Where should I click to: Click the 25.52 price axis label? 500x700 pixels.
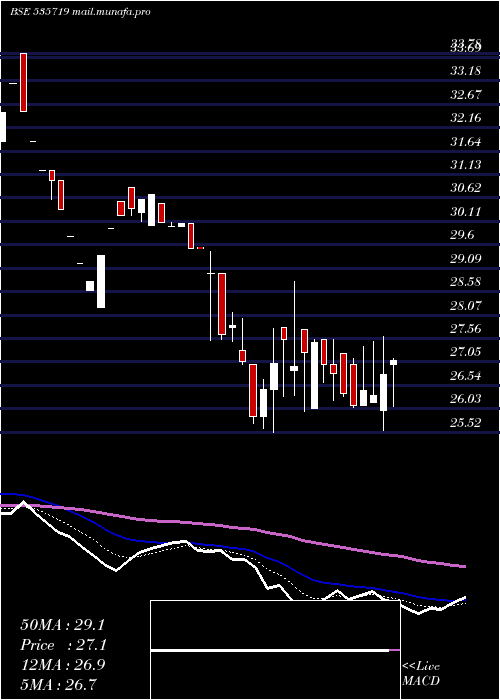[x=465, y=422]
